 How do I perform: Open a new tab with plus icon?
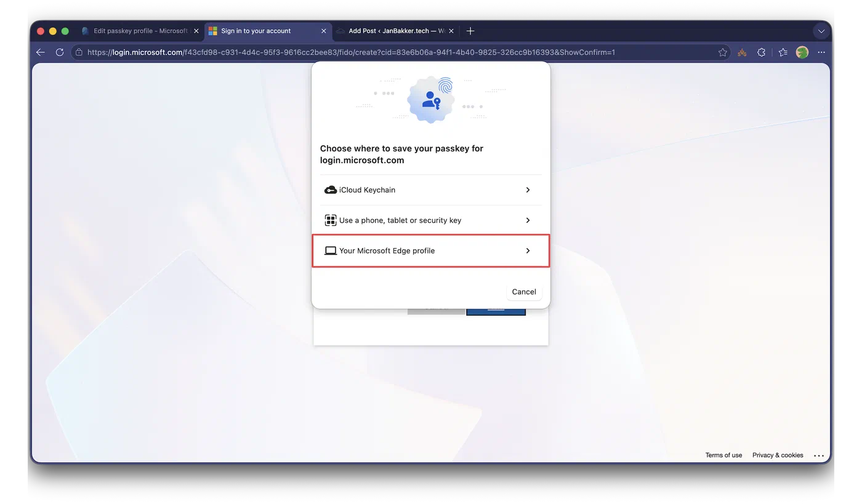[x=470, y=31]
